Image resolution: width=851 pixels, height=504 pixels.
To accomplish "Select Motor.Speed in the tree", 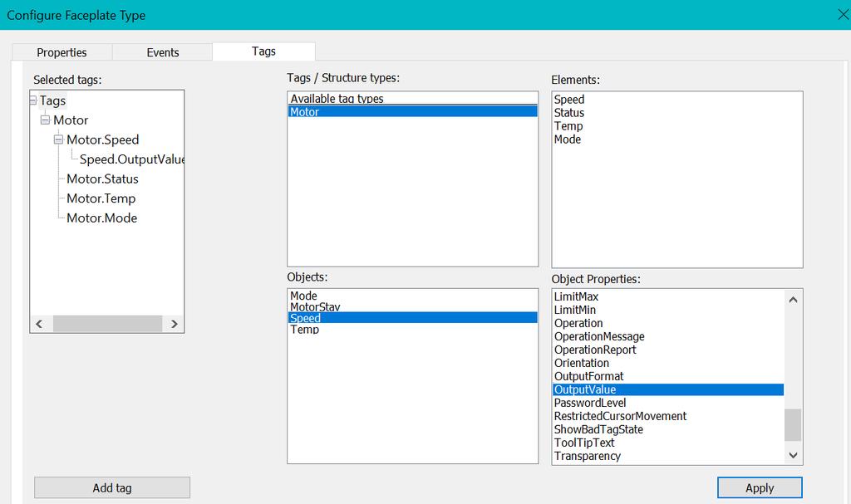I will [102, 139].
